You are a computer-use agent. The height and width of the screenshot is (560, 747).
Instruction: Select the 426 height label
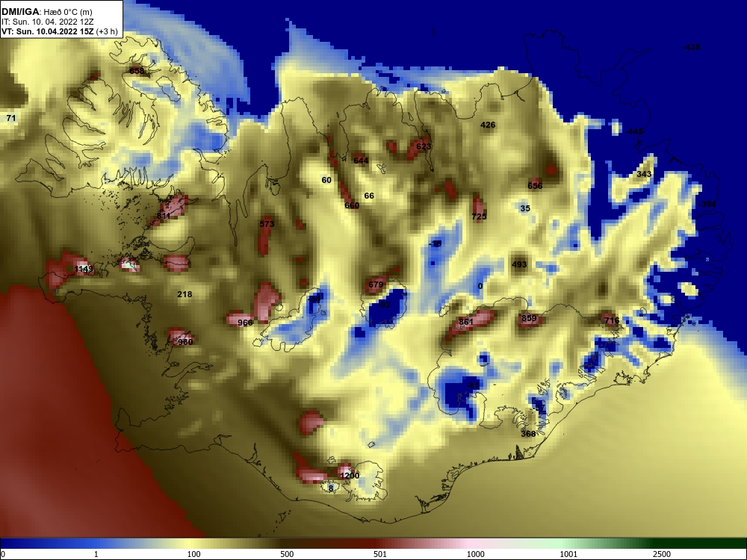pyautogui.click(x=488, y=125)
